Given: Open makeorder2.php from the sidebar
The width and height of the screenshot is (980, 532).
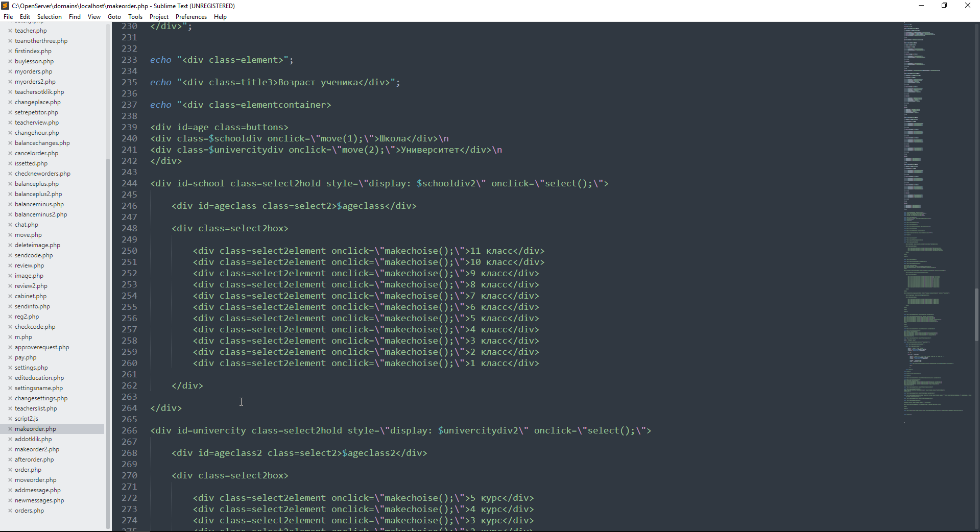Looking at the screenshot, I should [x=37, y=449].
